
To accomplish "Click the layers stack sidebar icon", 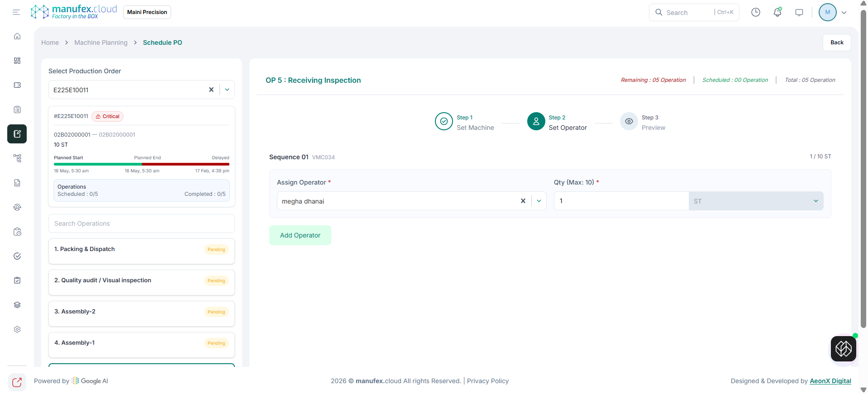I will point(17,305).
